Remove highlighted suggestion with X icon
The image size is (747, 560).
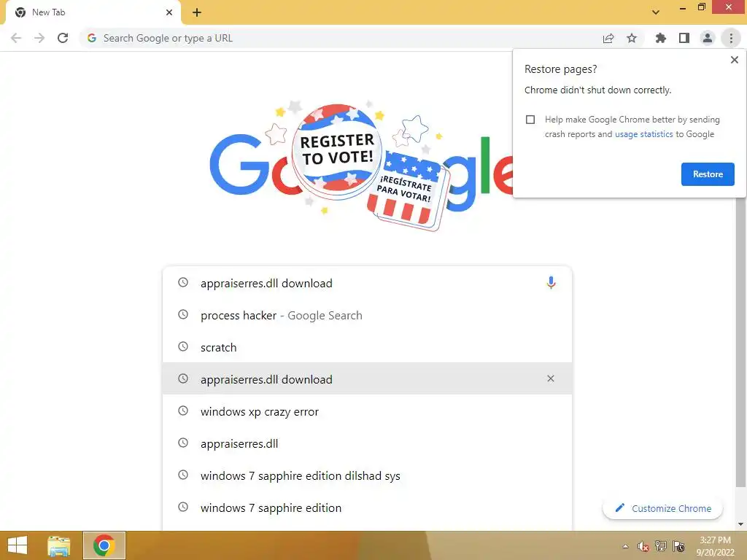coord(550,378)
